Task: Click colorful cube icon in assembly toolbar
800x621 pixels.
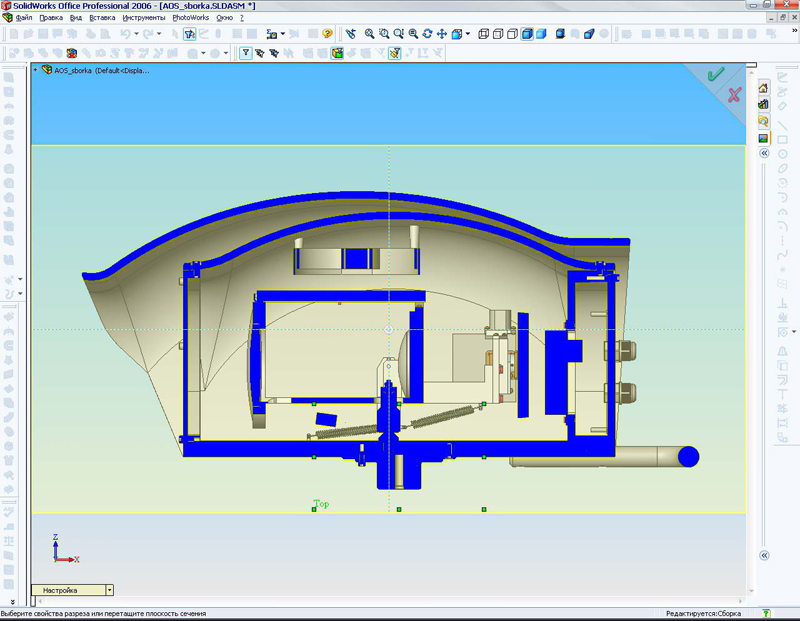Action: [72, 53]
